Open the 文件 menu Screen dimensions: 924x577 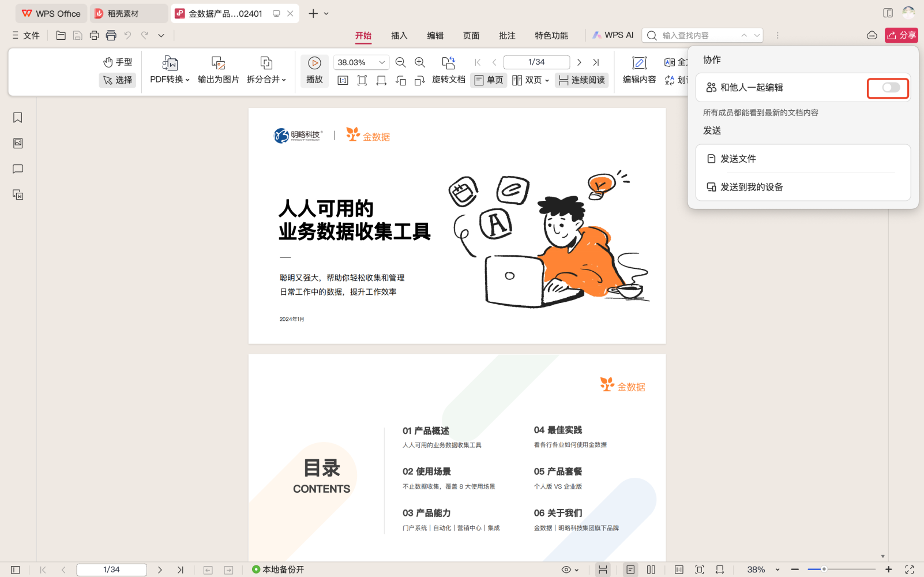(x=26, y=35)
